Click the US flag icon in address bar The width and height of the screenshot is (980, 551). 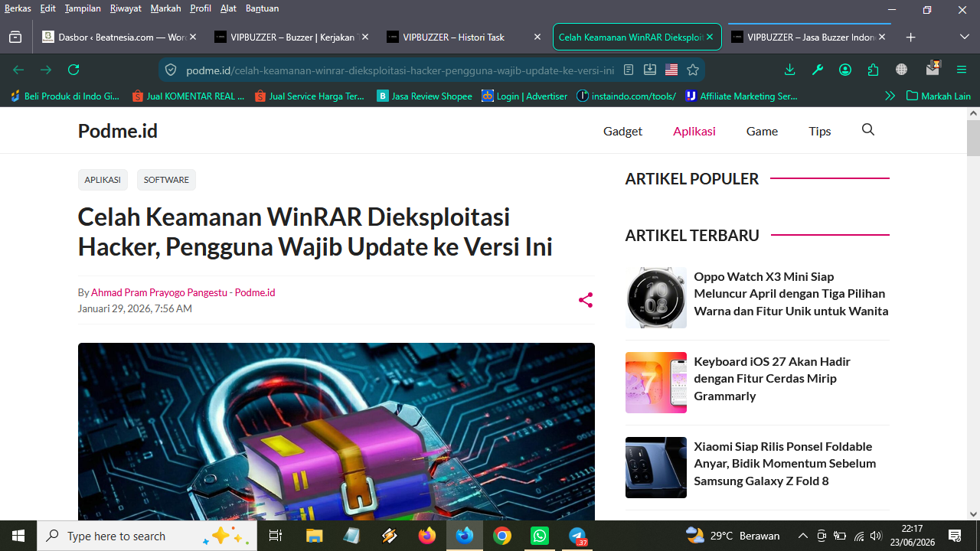click(671, 70)
